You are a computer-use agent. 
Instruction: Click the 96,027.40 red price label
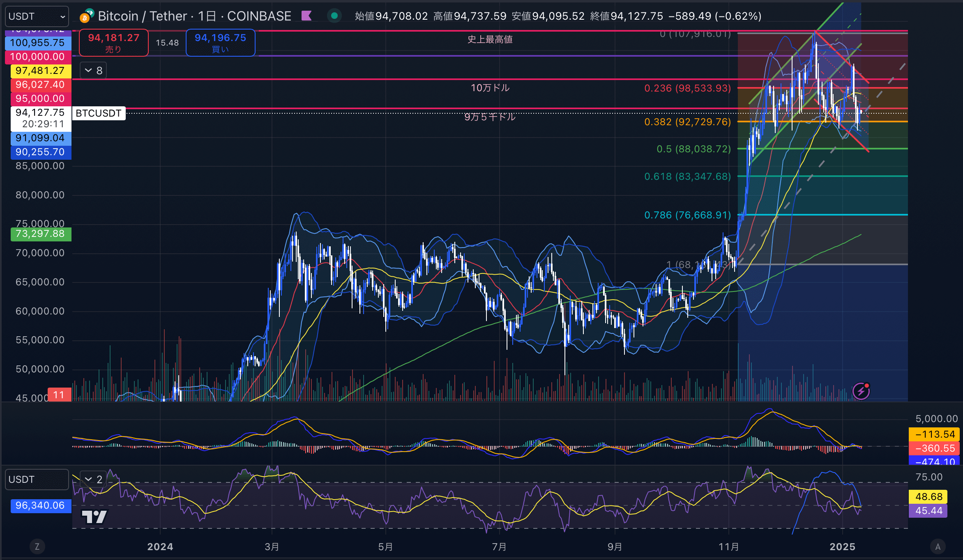pos(40,85)
